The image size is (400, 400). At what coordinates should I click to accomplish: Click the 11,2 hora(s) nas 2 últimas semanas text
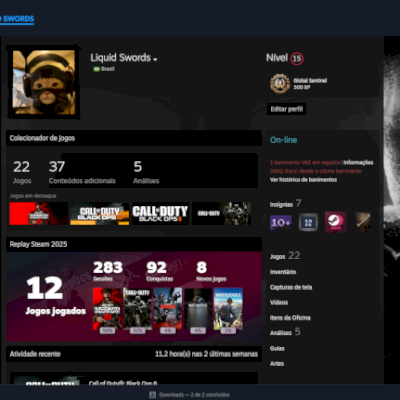click(206, 354)
